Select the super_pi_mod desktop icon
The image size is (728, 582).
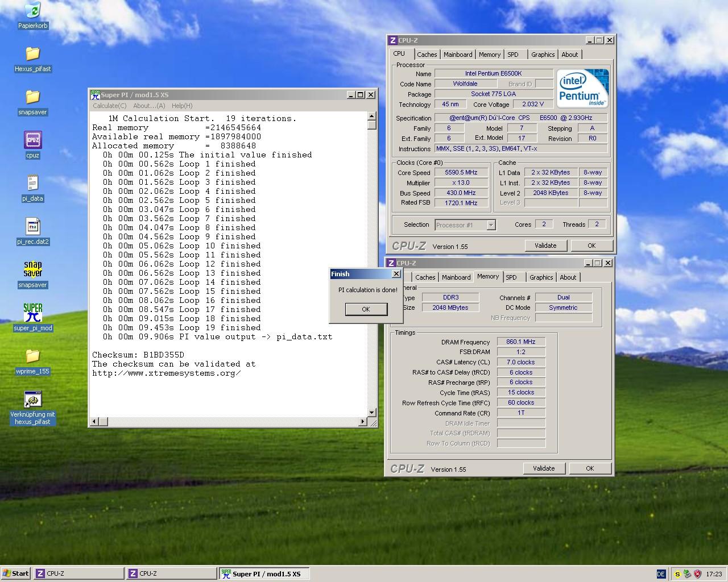(x=33, y=318)
